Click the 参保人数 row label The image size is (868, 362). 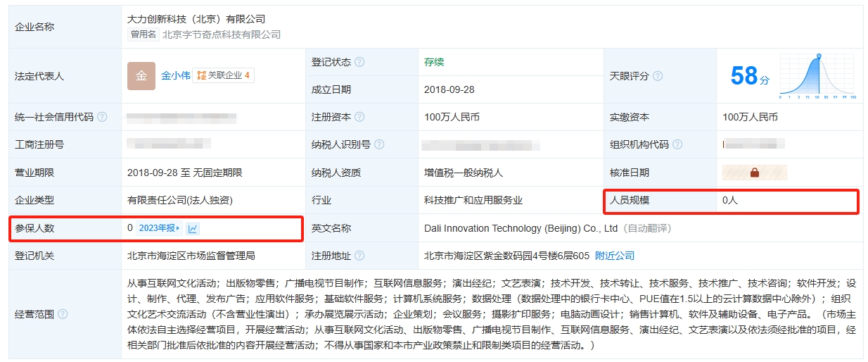click(x=34, y=228)
